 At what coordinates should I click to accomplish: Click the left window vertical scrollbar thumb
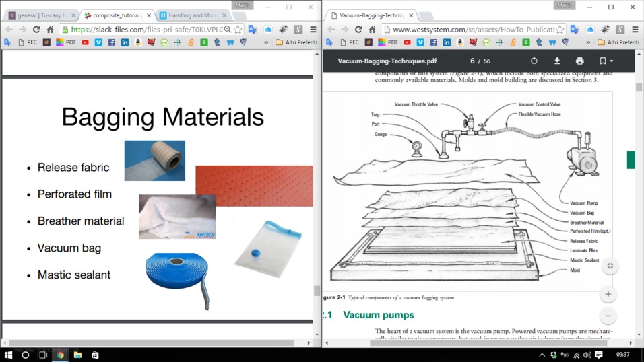pyautogui.click(x=317, y=291)
